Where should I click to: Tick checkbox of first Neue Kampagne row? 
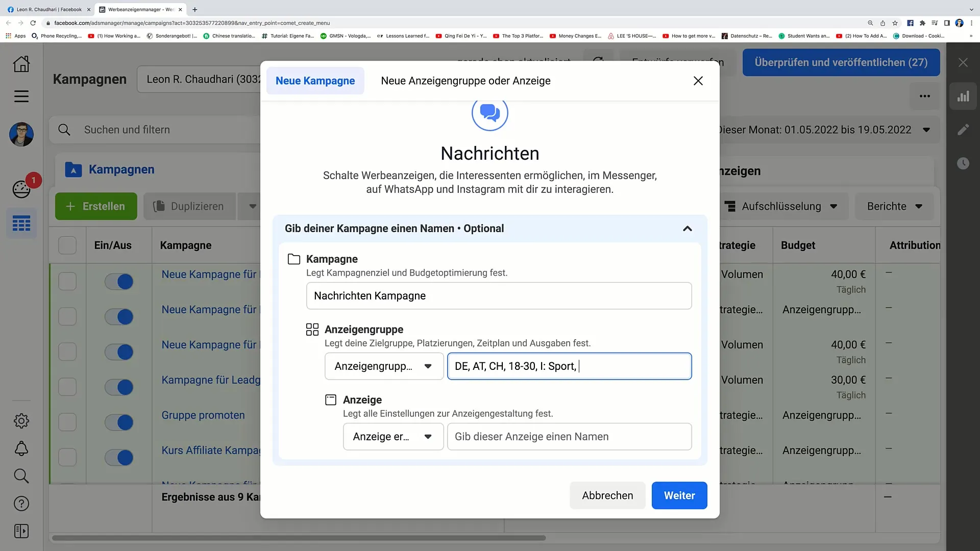click(x=67, y=281)
